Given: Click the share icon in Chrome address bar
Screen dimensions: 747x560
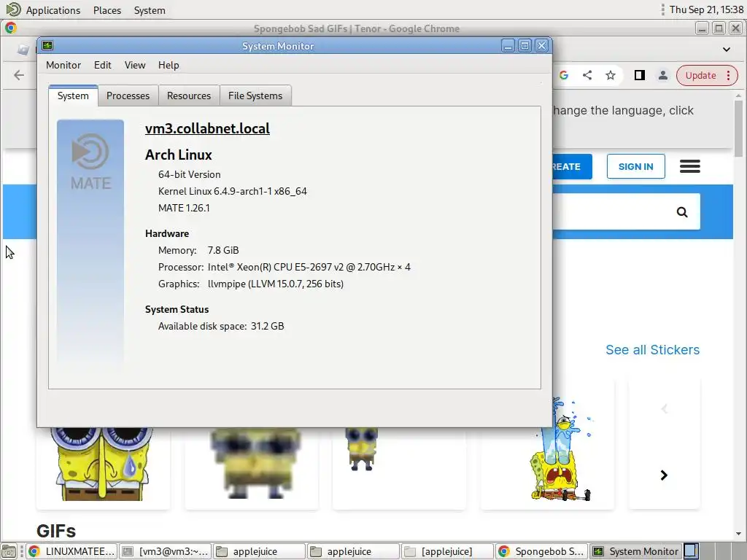Looking at the screenshot, I should pos(587,75).
